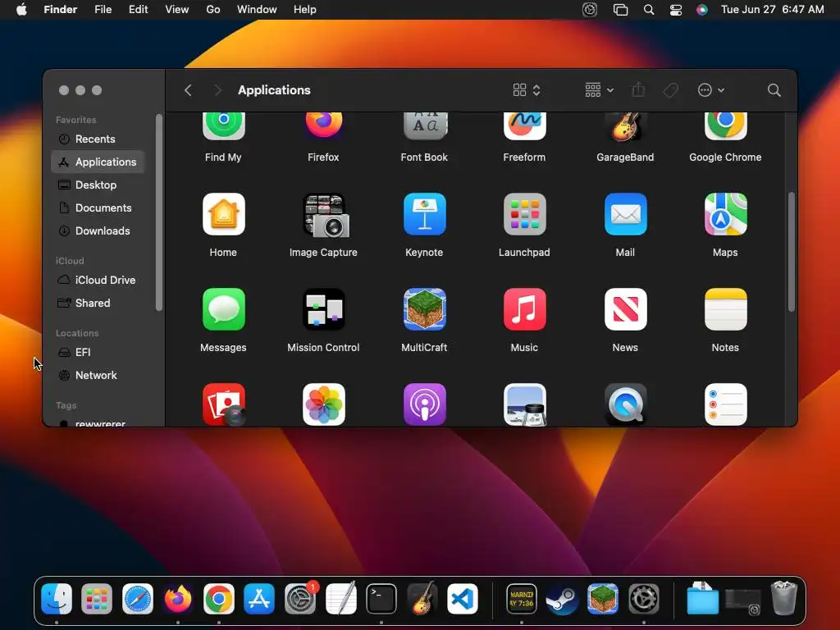This screenshot has height=630, width=840.
Task: Open the Find My app icon
Action: (x=223, y=126)
